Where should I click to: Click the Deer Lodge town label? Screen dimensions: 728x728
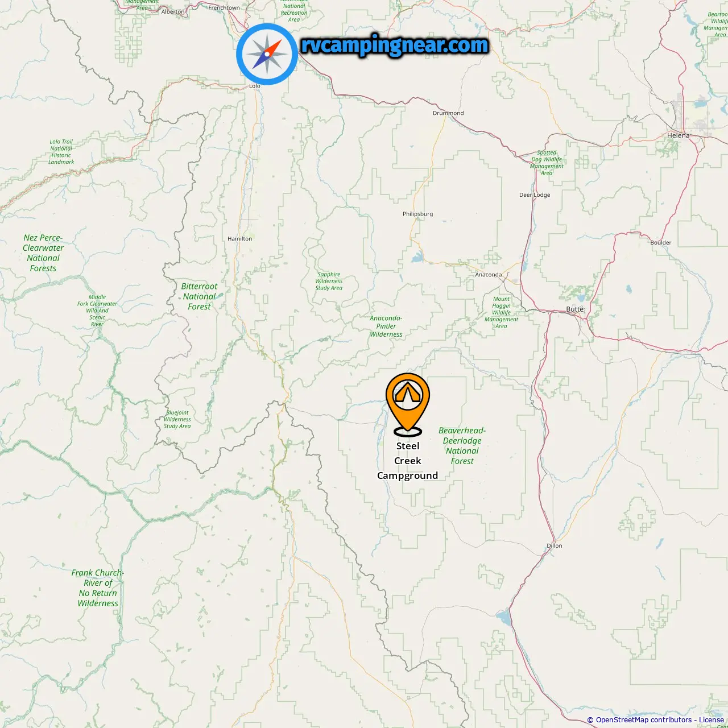(x=535, y=195)
